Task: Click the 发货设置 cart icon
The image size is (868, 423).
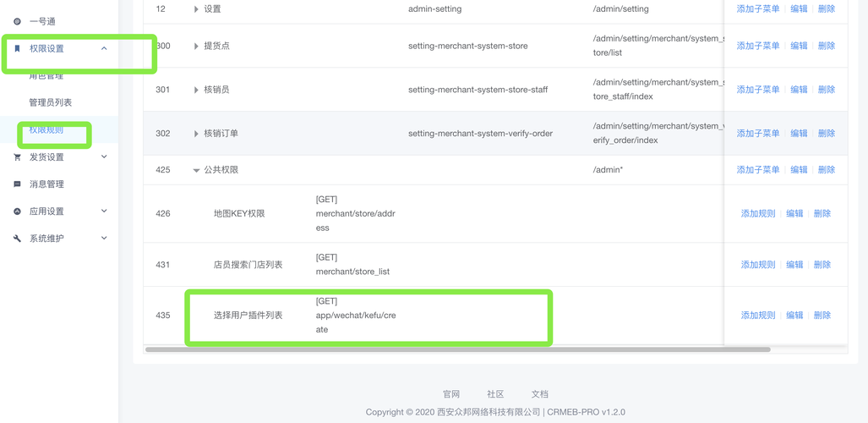Action: [x=17, y=157]
